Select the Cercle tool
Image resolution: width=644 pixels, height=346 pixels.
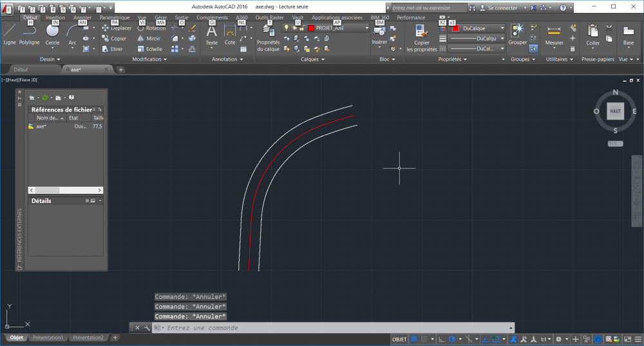click(x=52, y=35)
